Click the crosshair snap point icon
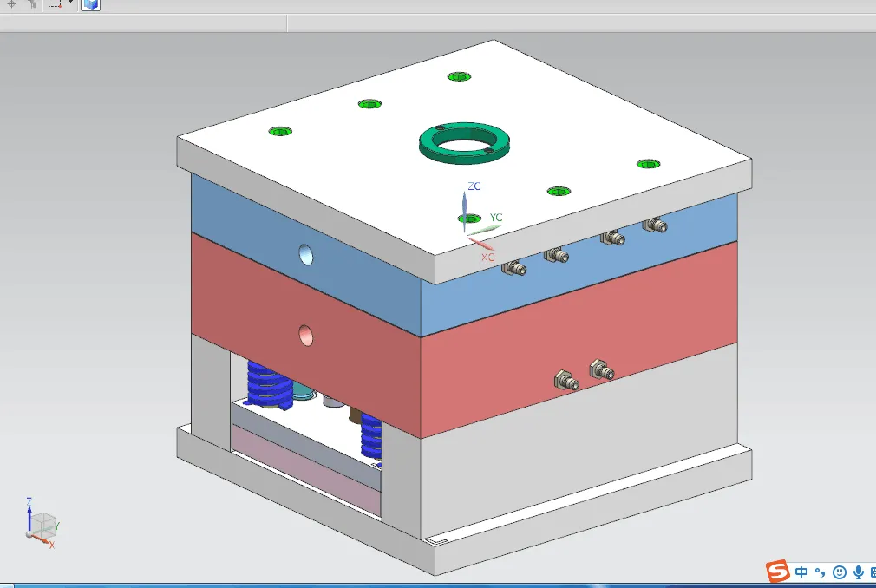This screenshot has width=876, height=588. click(12, 4)
